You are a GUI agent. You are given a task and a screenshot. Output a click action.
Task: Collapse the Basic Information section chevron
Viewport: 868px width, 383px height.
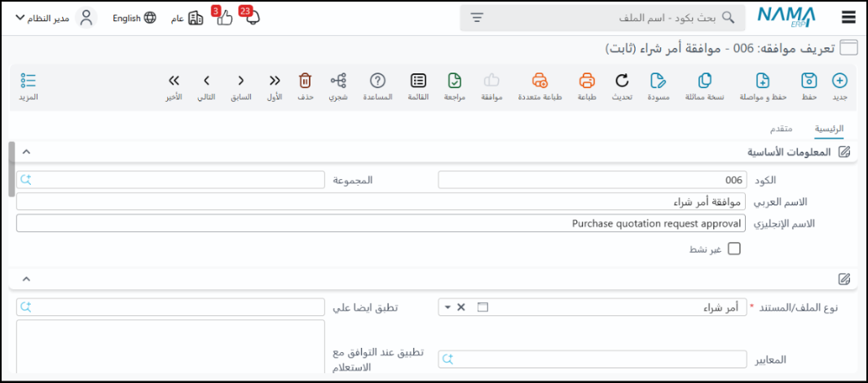point(26,152)
